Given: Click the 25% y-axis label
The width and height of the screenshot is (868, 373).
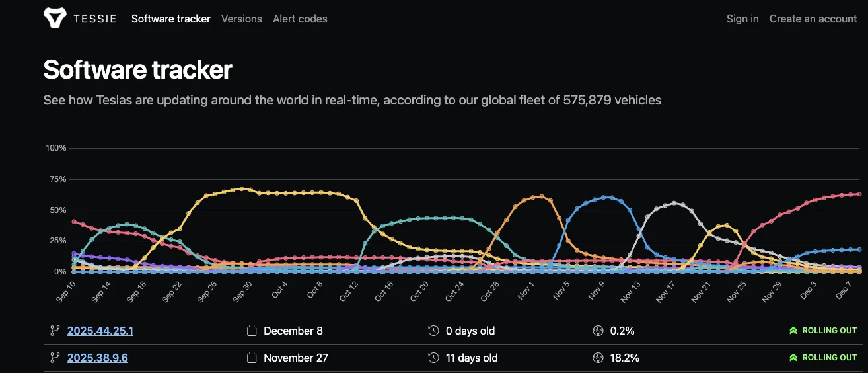Looking at the screenshot, I should coord(58,241).
